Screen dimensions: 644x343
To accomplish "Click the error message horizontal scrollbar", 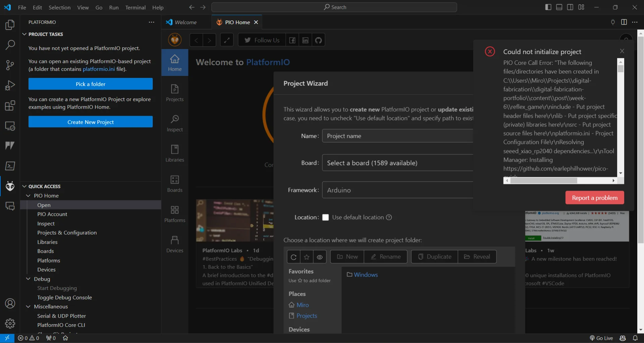I will pyautogui.click(x=543, y=181).
